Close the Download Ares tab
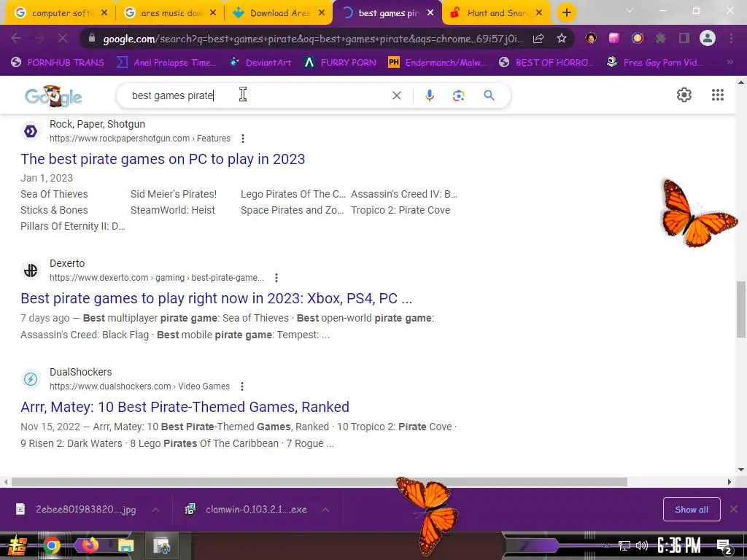 [322, 13]
